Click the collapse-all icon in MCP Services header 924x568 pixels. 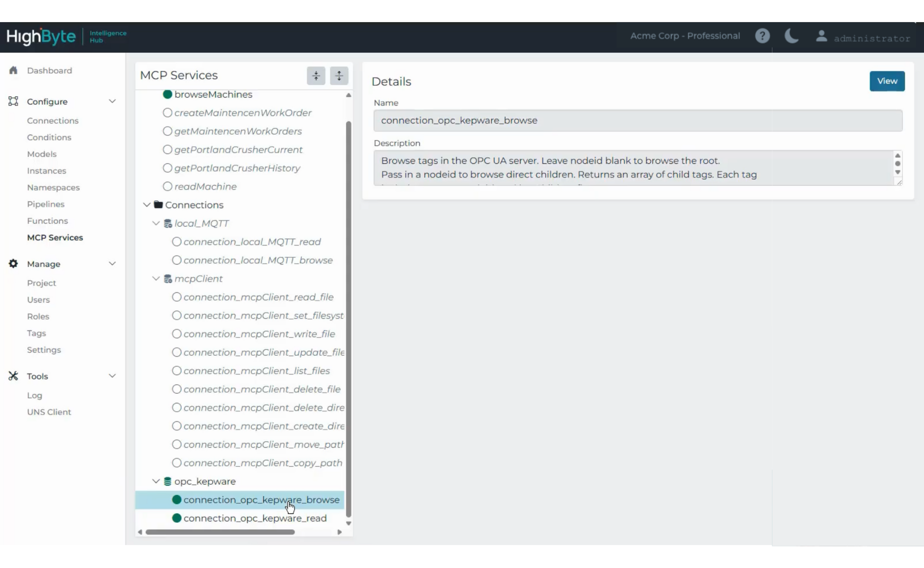(316, 76)
